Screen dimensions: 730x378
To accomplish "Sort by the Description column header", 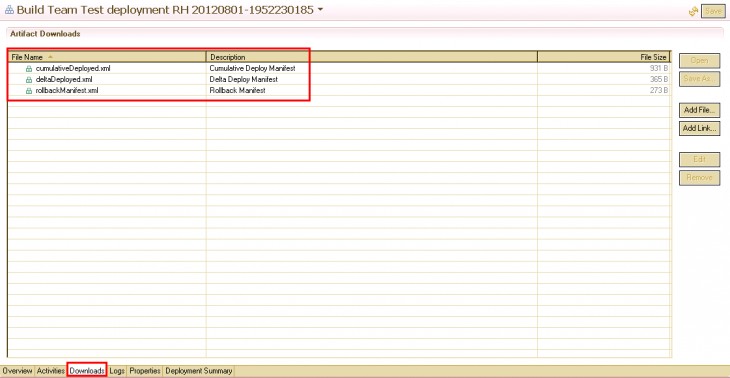I will pyautogui.click(x=372, y=57).
